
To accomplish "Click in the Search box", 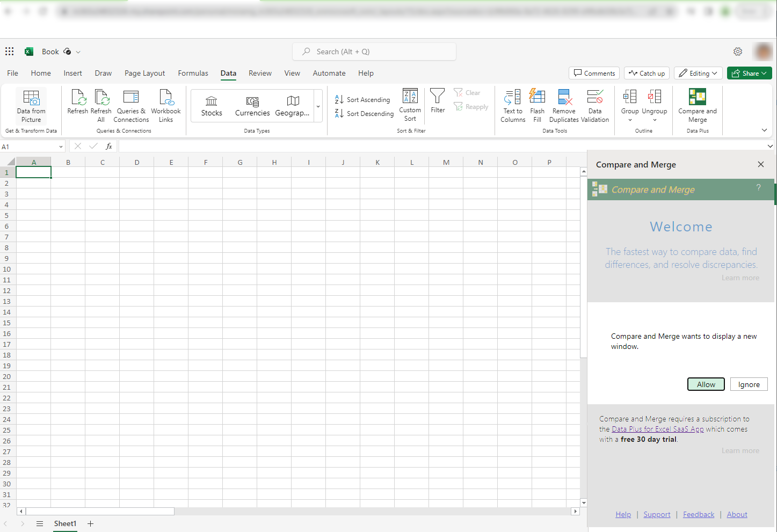I will 374,52.
